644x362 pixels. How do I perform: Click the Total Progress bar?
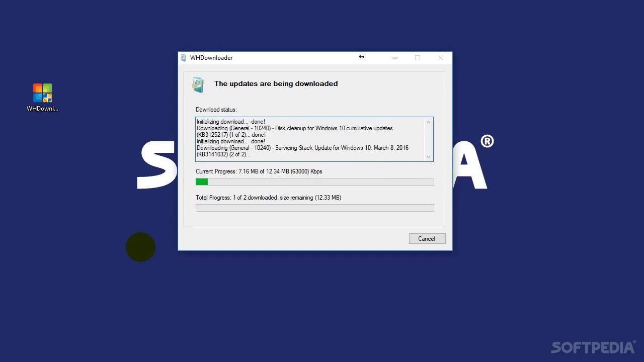click(314, 208)
